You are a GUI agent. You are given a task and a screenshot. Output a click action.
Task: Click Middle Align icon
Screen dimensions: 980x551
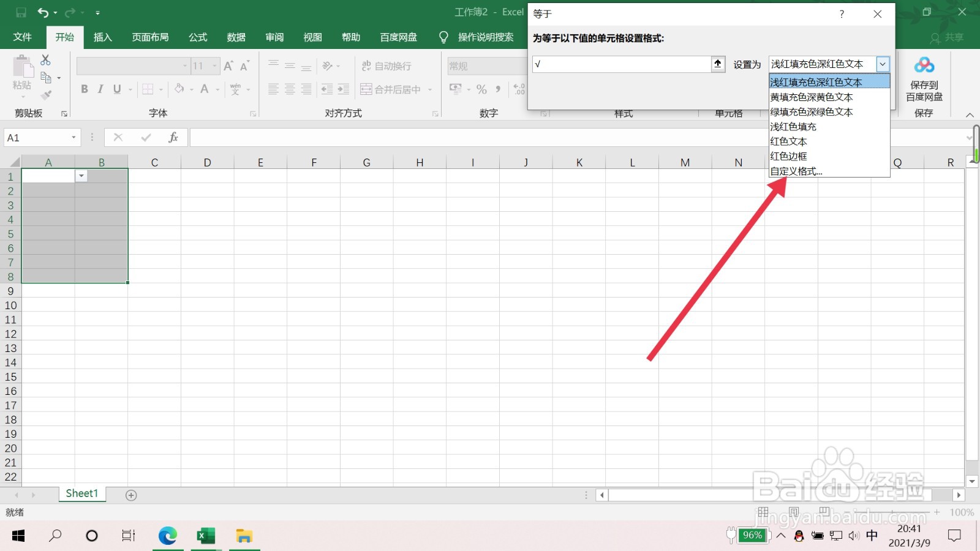click(x=290, y=66)
